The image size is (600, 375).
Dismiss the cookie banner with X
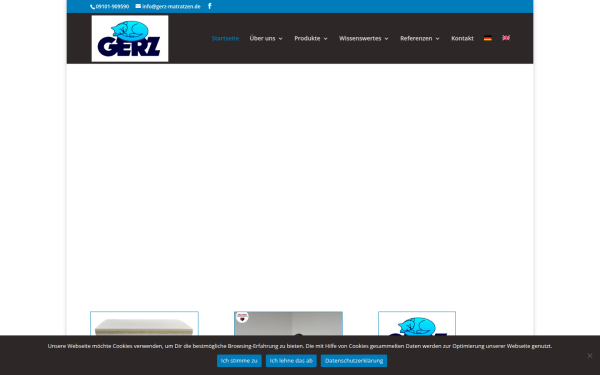click(x=590, y=355)
